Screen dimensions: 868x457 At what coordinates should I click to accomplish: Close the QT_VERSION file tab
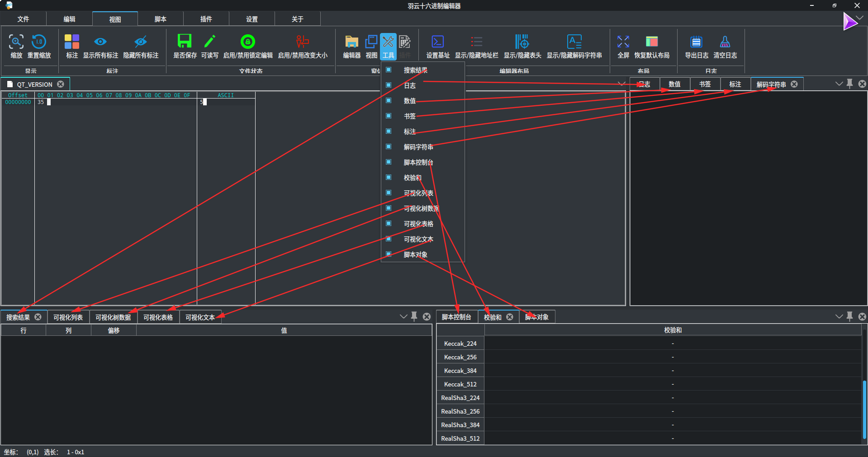pyautogui.click(x=60, y=84)
